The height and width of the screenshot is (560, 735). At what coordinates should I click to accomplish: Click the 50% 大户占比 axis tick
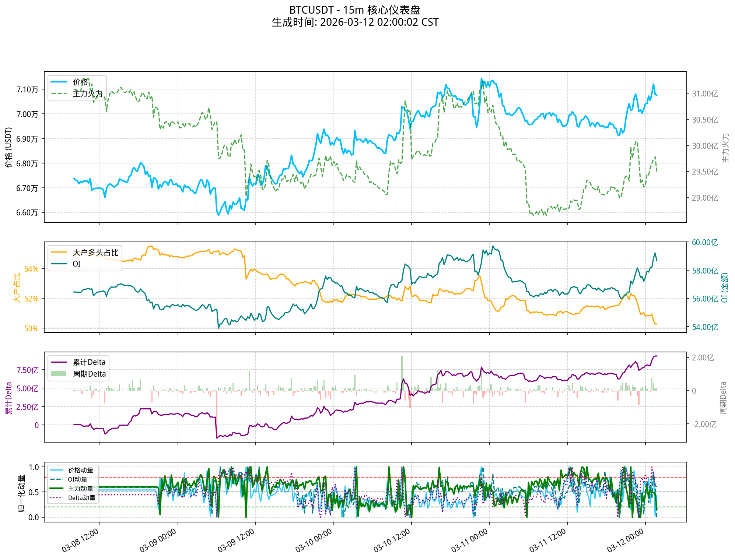click(x=31, y=328)
